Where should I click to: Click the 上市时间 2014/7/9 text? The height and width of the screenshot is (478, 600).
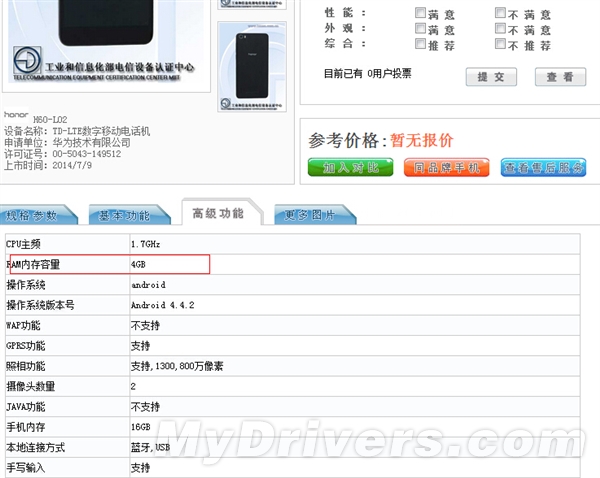point(48,165)
